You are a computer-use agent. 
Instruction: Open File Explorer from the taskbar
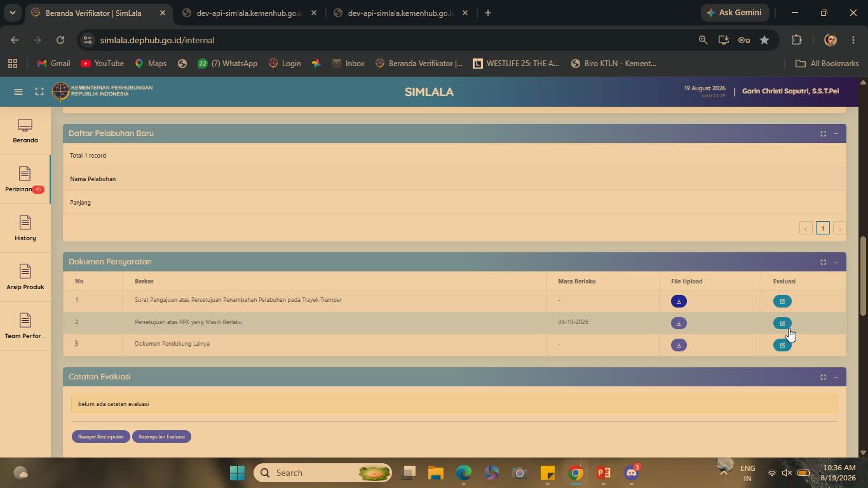(x=435, y=473)
